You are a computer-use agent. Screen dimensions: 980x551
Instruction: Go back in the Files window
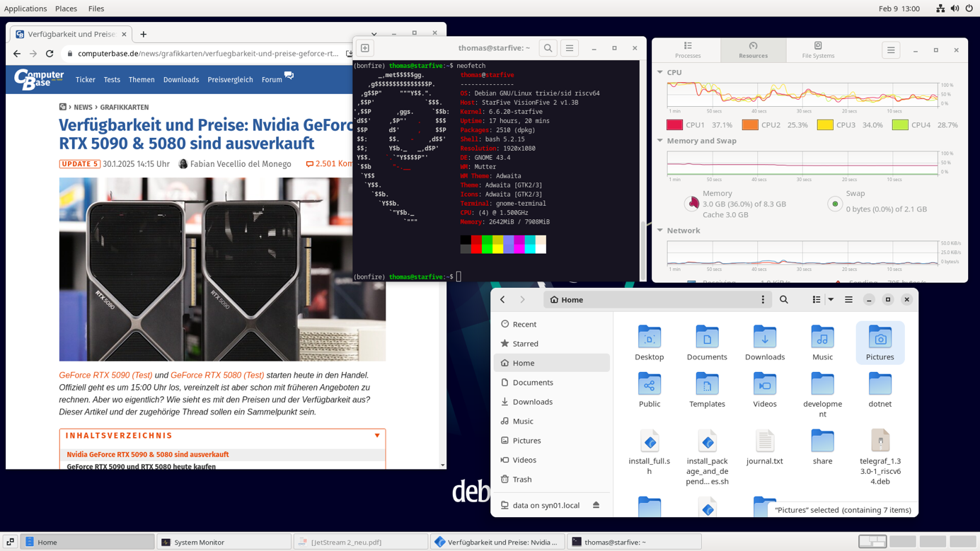pyautogui.click(x=502, y=300)
